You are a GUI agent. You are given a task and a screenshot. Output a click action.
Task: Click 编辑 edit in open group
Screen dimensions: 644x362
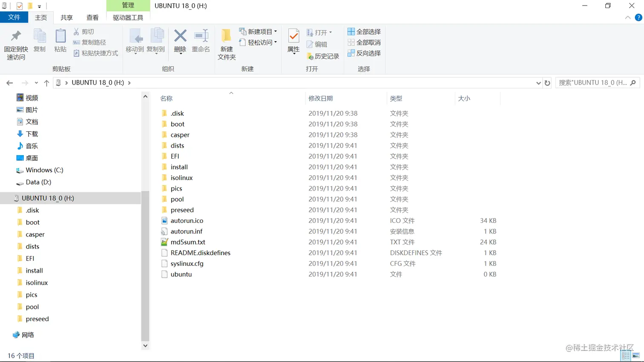317,44
